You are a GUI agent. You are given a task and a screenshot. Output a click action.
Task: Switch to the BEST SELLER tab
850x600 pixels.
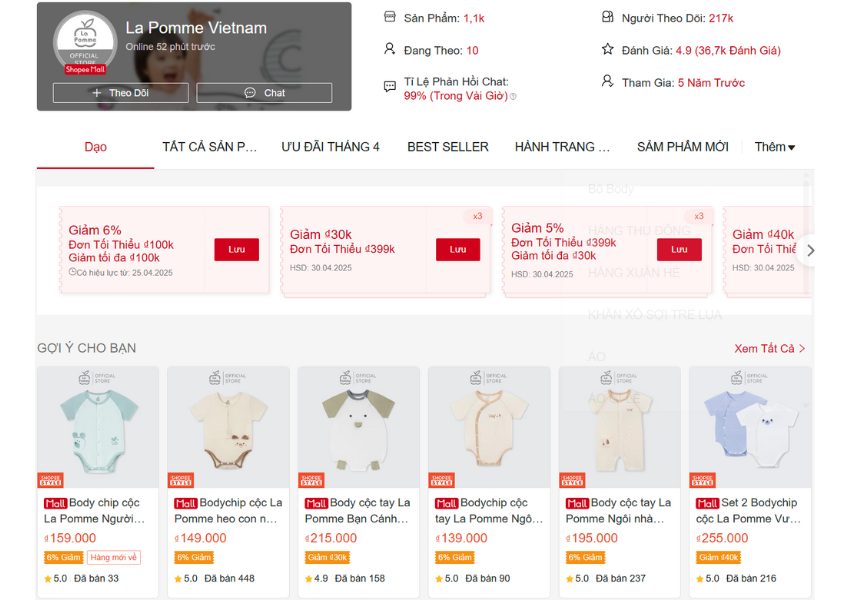pos(448,147)
